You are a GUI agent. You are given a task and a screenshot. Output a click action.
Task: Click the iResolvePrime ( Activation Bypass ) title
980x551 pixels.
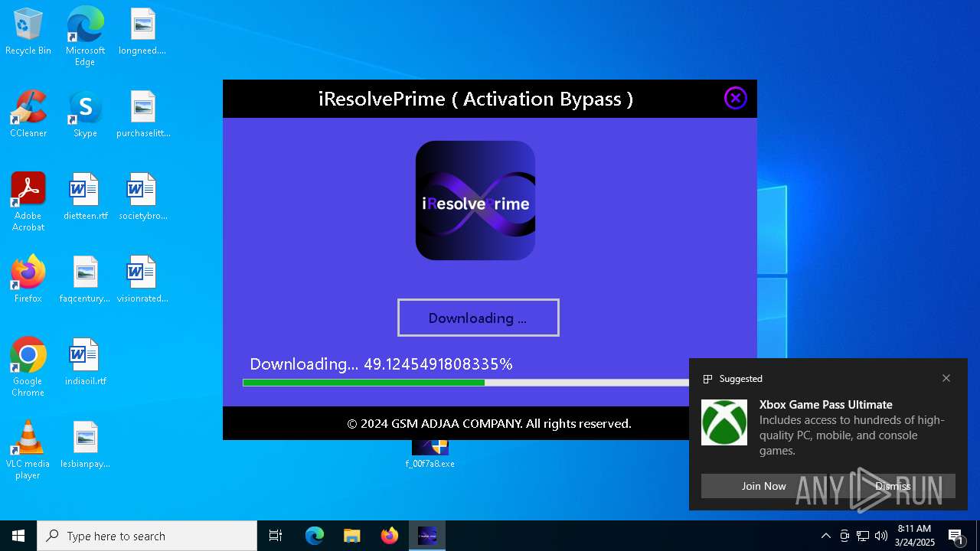click(x=475, y=99)
